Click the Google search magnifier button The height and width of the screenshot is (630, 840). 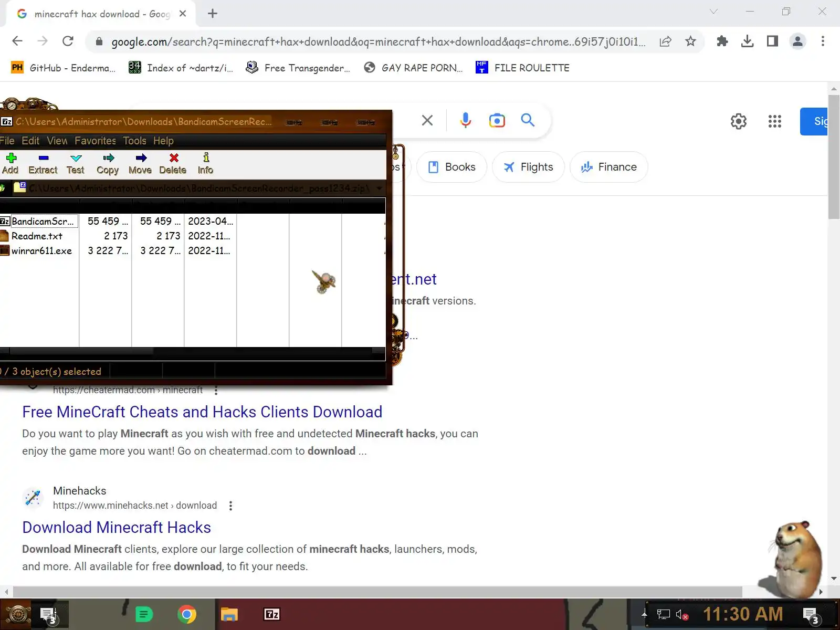pyautogui.click(x=528, y=121)
